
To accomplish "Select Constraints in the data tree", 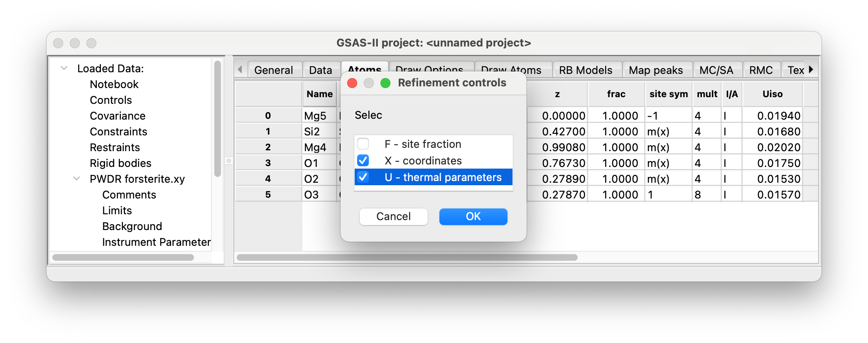I will coord(118,132).
